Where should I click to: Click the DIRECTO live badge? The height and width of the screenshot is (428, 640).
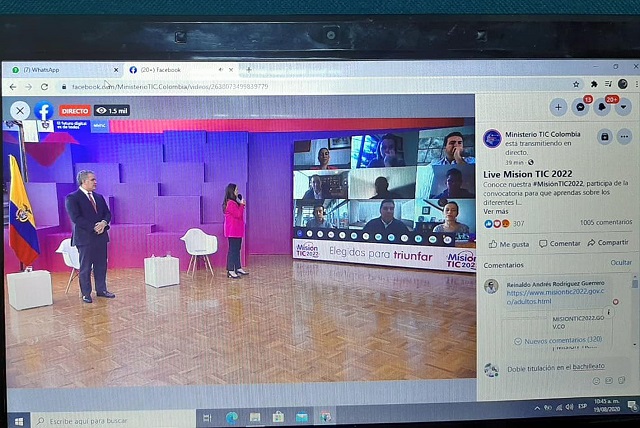coord(75,111)
